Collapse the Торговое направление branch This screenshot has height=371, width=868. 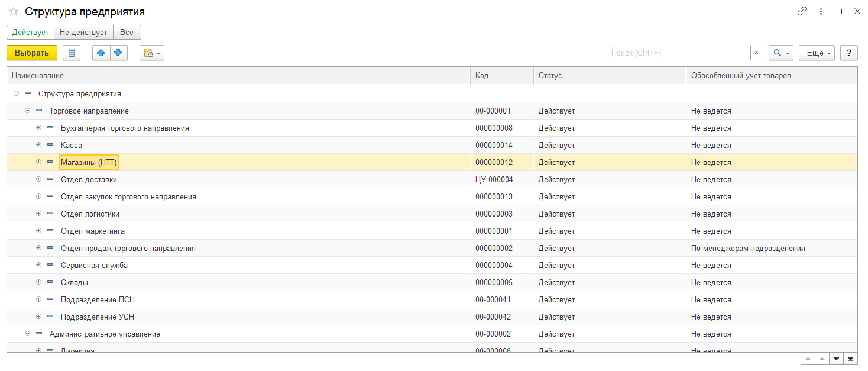pyautogui.click(x=28, y=111)
